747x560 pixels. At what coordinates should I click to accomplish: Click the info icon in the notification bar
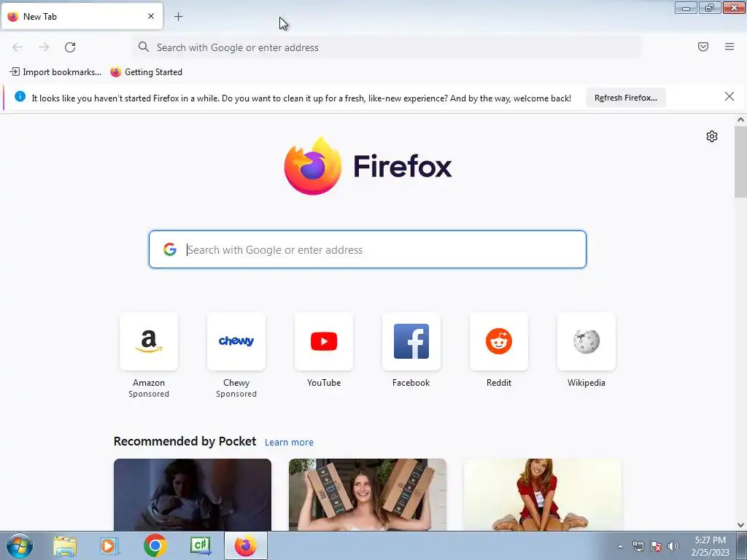(20, 96)
